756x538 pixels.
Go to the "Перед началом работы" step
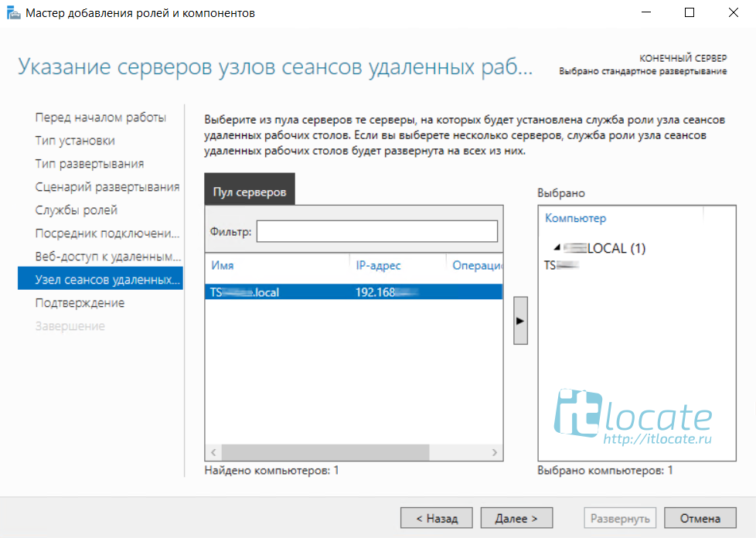point(100,117)
